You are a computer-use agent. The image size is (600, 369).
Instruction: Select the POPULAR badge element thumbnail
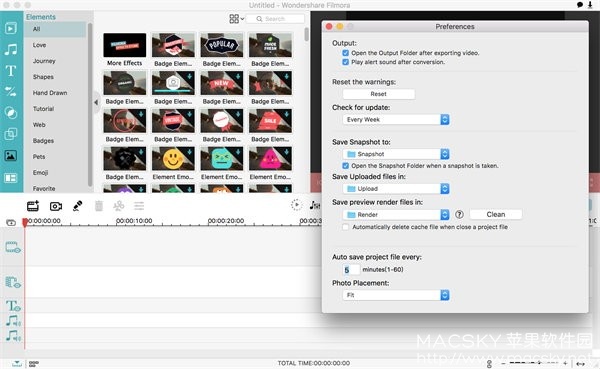coord(222,45)
